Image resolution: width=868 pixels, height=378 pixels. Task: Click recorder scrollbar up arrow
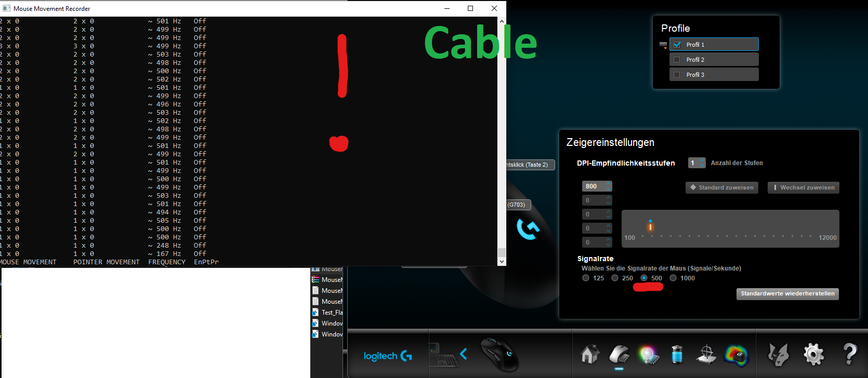click(502, 21)
